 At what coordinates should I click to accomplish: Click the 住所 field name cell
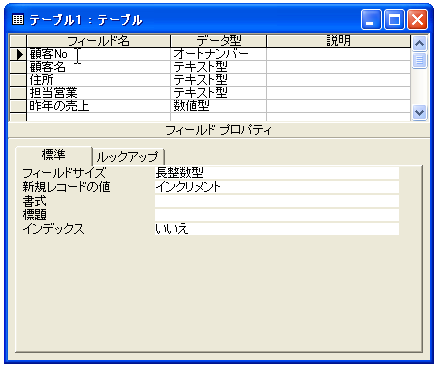point(98,80)
